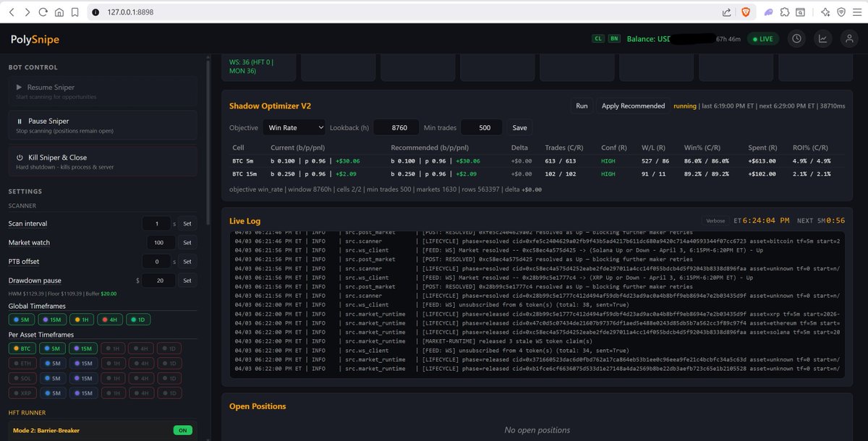Go forward with the browser forward arrow
This screenshot has width=868, height=441.
27,12
